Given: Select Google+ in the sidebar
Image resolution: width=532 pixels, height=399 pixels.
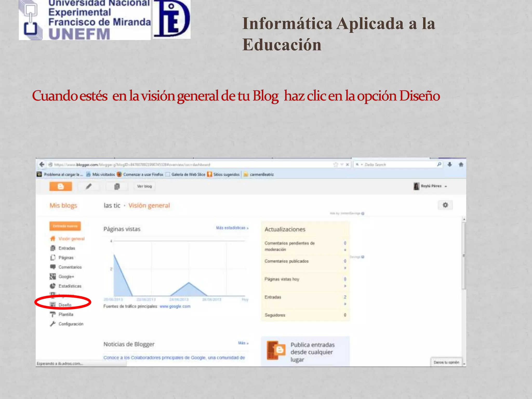Looking at the screenshot, I should (x=66, y=277).
